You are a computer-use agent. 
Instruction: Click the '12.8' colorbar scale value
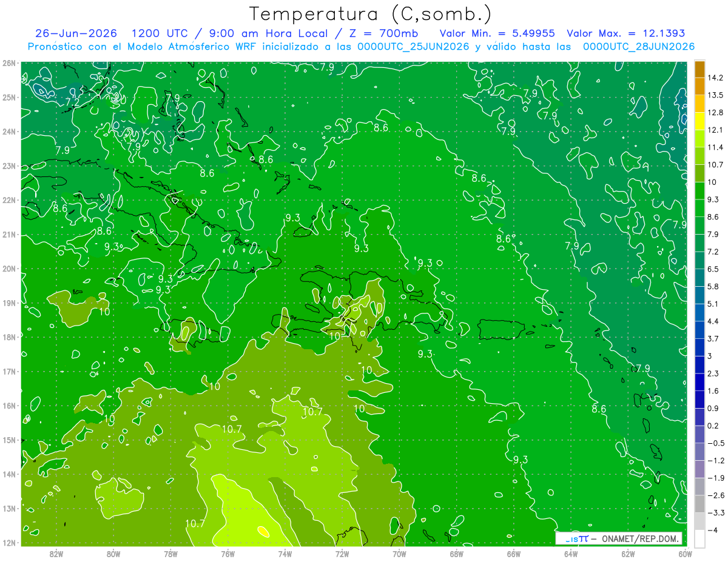[x=715, y=113]
